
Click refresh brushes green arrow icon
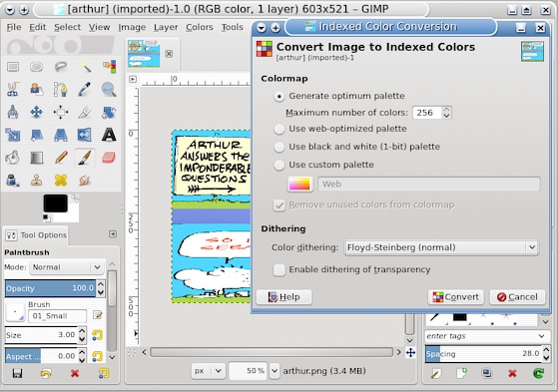[x=538, y=373]
